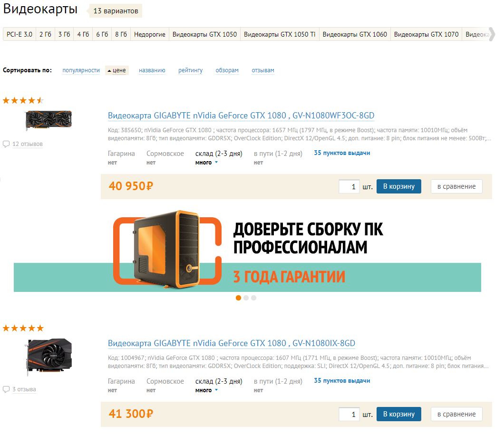Click the star rating of the first GIGABYTE card
The width and height of the screenshot is (504, 435).
[23, 101]
